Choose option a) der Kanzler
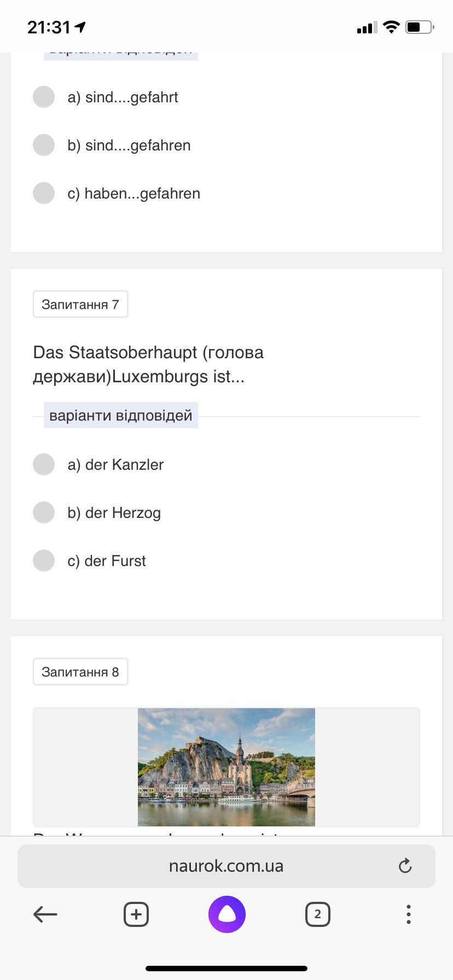Screen dimensions: 453x980 (x=44, y=464)
